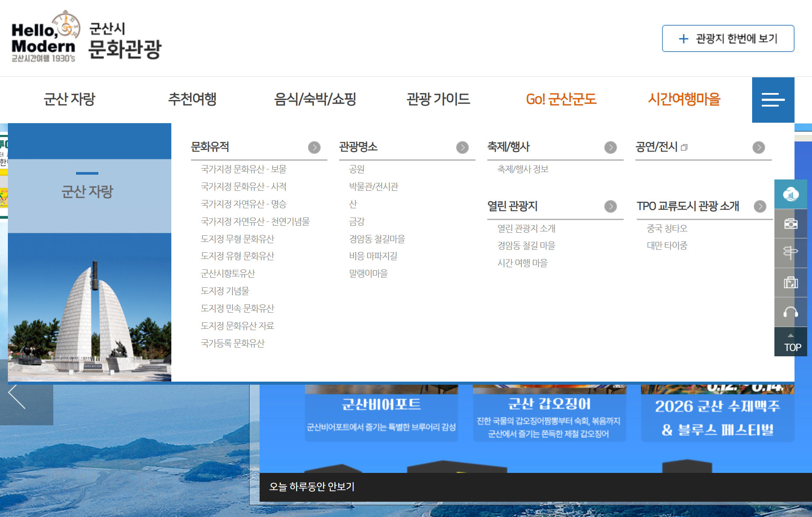Open 대만 타이중 link
The image size is (812, 517).
click(x=667, y=245)
